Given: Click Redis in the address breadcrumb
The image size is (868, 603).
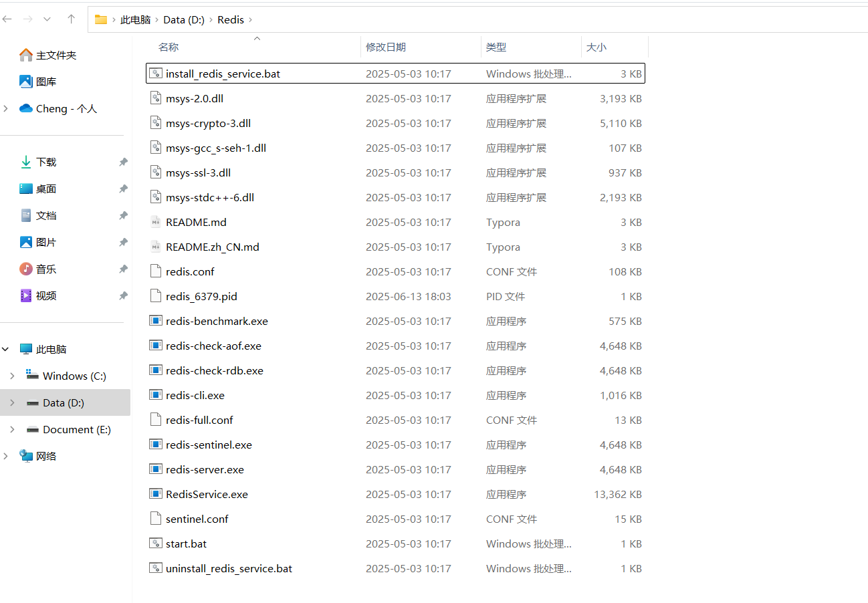Looking at the screenshot, I should pos(231,19).
